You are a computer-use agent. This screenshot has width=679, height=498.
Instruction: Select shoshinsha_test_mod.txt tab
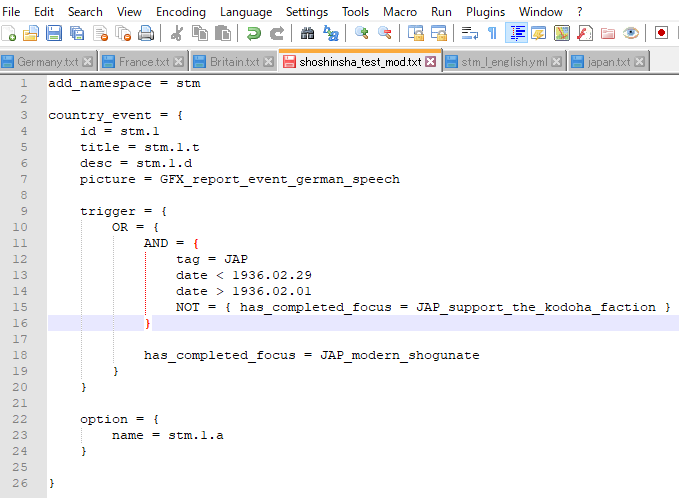[359, 62]
